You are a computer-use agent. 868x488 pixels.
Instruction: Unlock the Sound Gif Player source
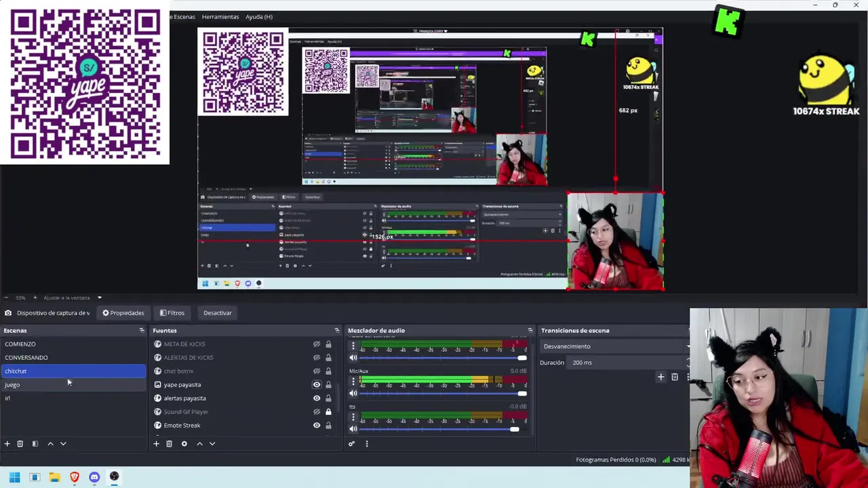click(x=328, y=412)
